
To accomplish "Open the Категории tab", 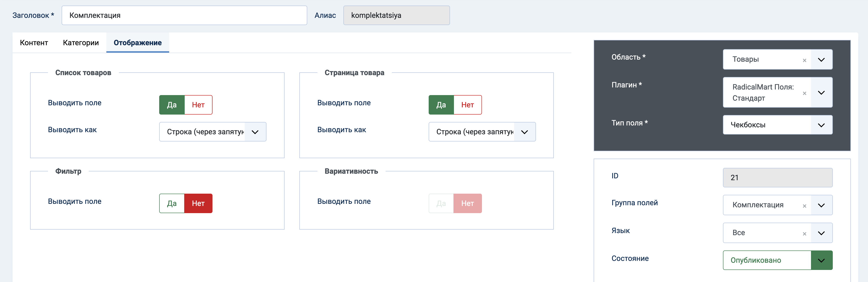I will point(81,43).
